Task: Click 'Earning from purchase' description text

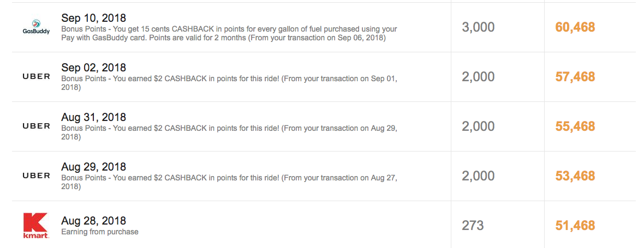Action: pyautogui.click(x=100, y=232)
